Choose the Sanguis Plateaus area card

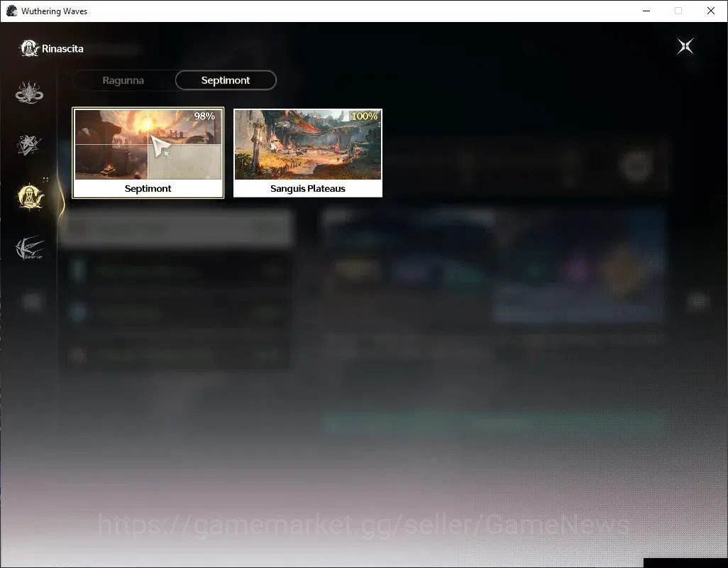click(x=308, y=153)
